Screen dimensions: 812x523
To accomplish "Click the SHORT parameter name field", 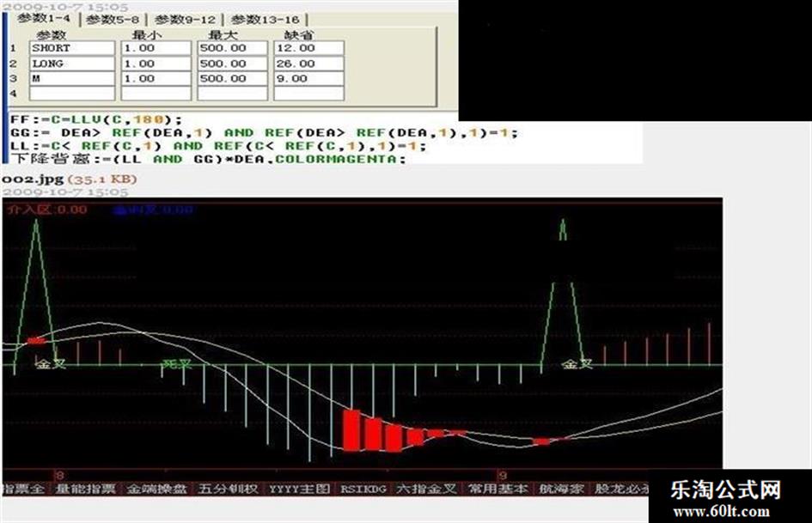I will coord(72,48).
